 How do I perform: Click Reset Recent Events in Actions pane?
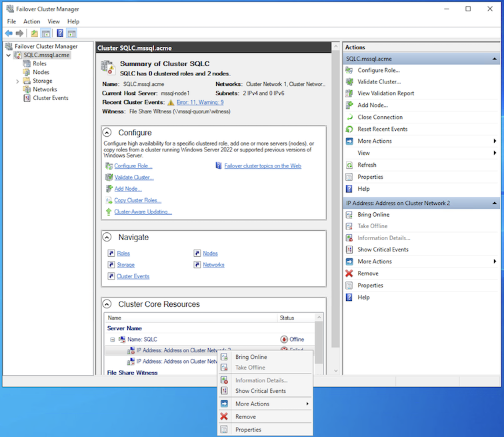pyautogui.click(x=383, y=129)
